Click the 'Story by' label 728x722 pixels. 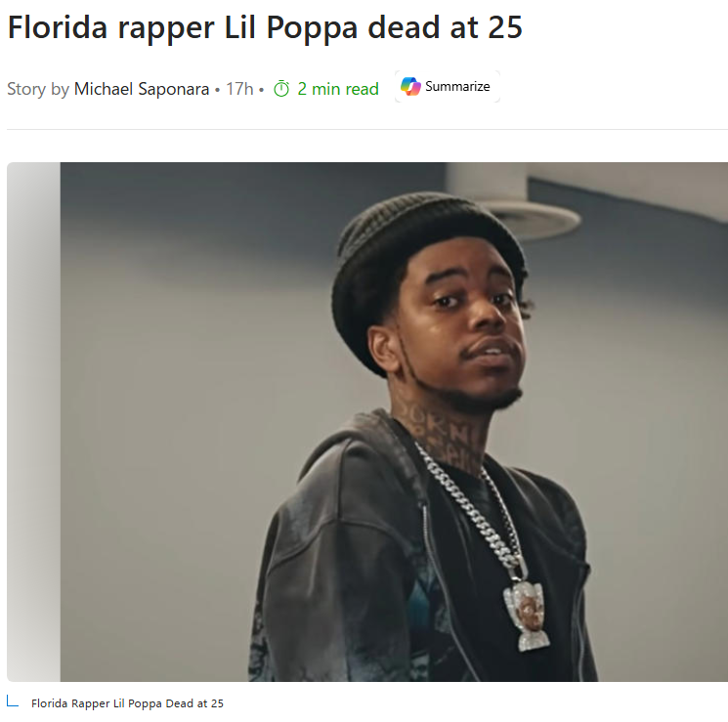38,89
